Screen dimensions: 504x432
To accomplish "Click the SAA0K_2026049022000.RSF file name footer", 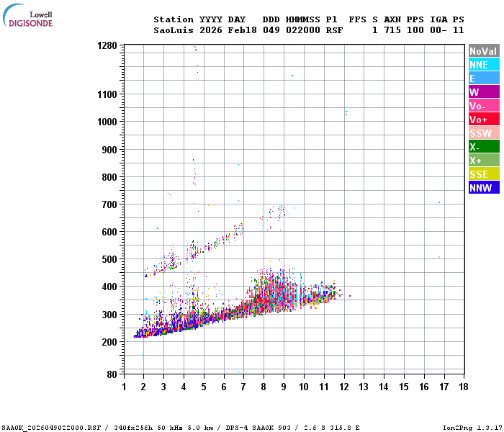I will pyautogui.click(x=51, y=428).
